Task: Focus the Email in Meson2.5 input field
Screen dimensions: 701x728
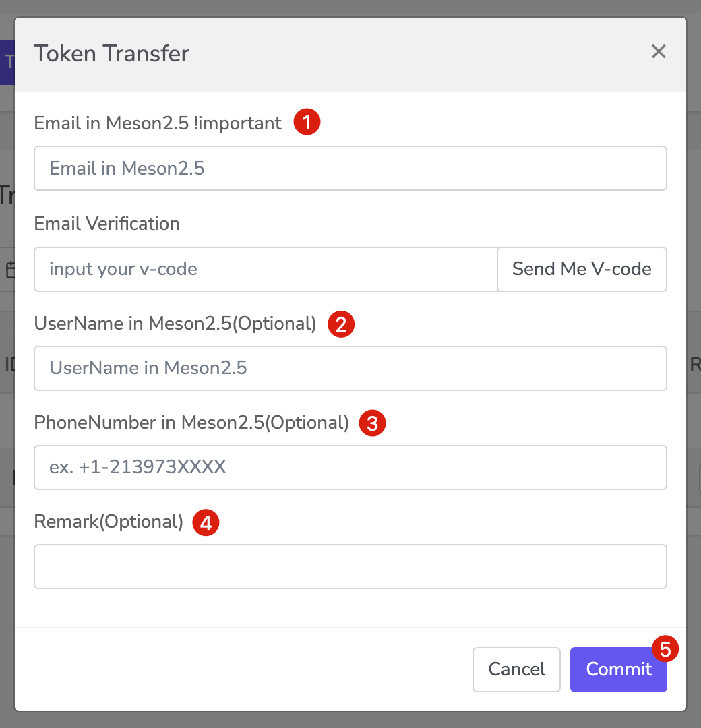Action: (350, 168)
